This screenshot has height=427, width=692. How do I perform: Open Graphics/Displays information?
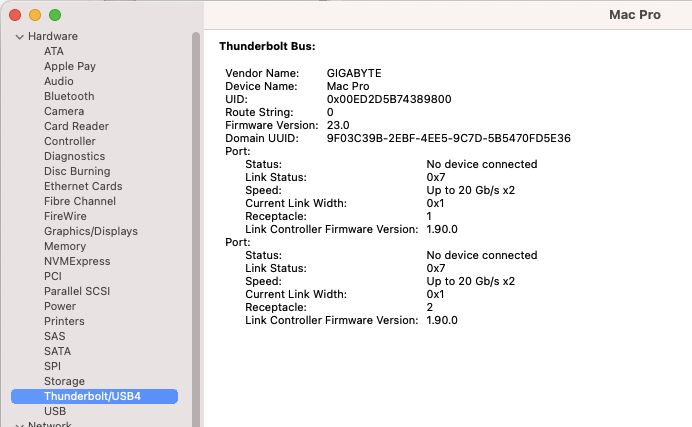point(91,231)
